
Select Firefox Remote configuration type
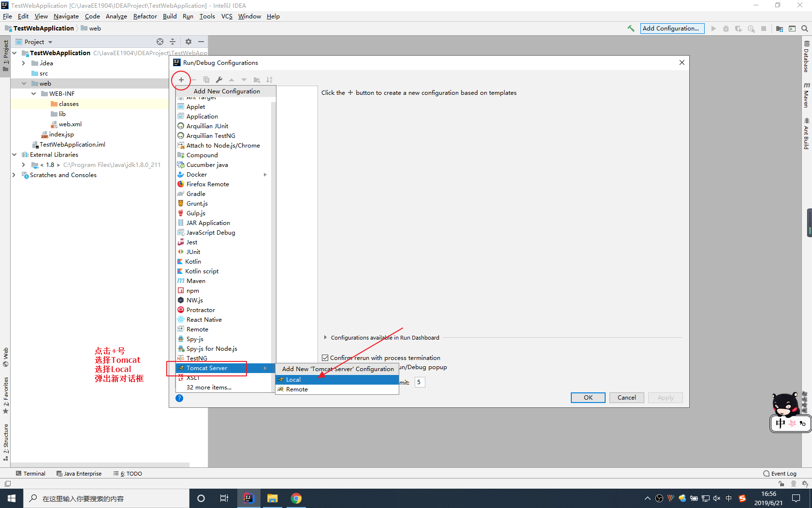point(222,184)
